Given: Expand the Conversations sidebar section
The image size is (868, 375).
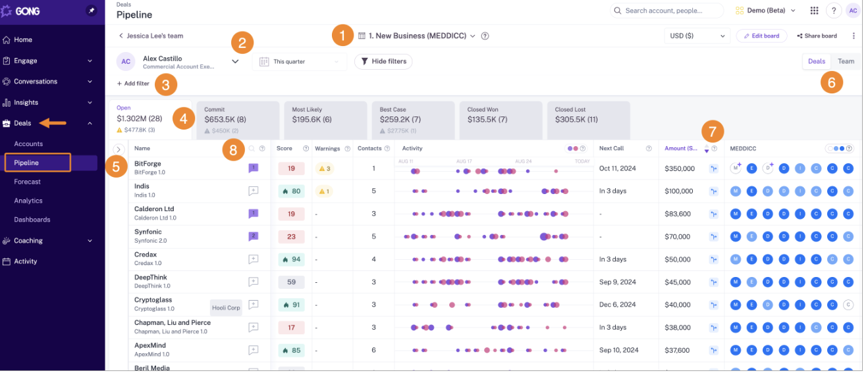Looking at the screenshot, I should 90,82.
